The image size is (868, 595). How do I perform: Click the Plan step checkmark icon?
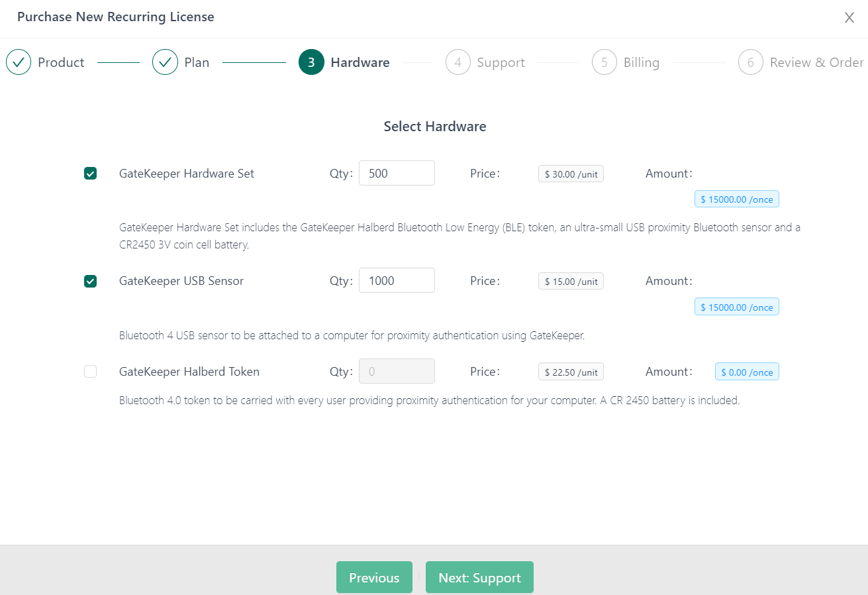point(165,62)
